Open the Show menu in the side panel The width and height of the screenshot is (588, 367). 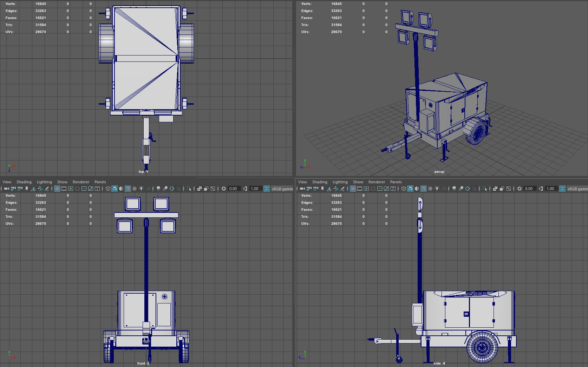(358, 182)
